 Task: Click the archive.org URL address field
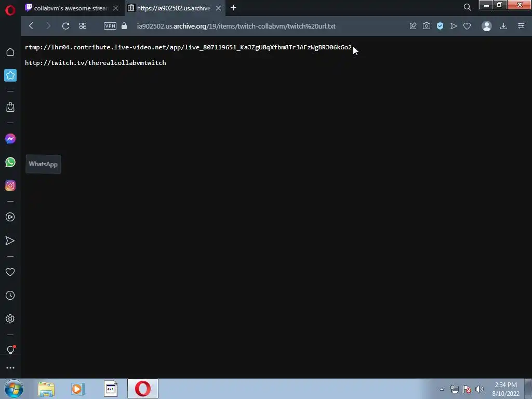click(236, 26)
